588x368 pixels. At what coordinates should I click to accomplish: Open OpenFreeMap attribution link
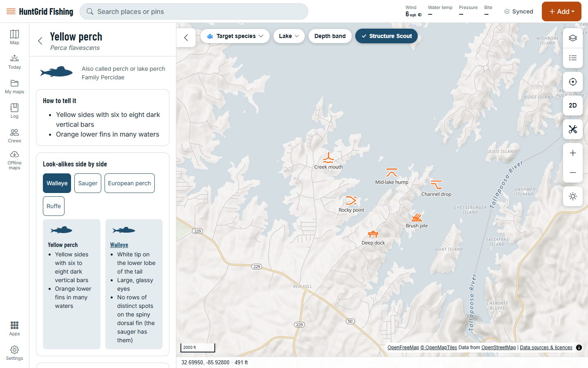coord(403,348)
